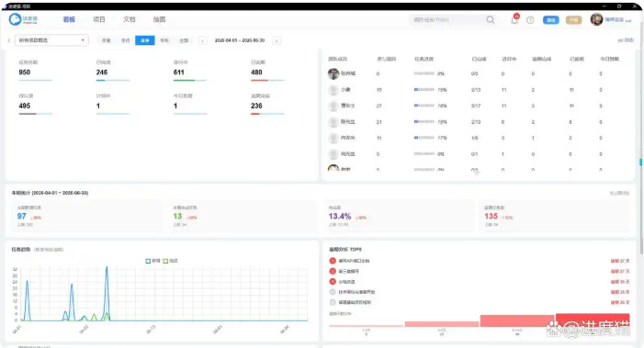Go to the next date range arrow
The width and height of the screenshot is (644, 348).
click(x=277, y=40)
